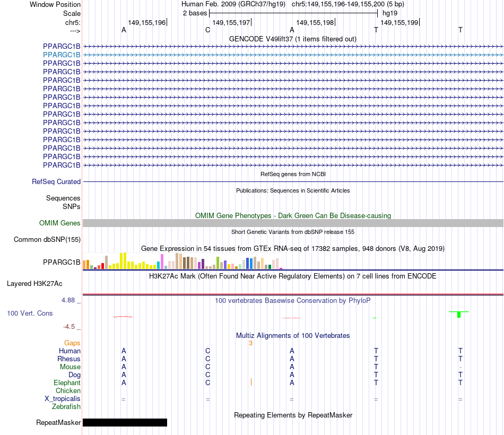Image resolution: width=504 pixels, height=435 pixels.
Task: Click the Mouse row dash gap character
Action: tap(460, 367)
